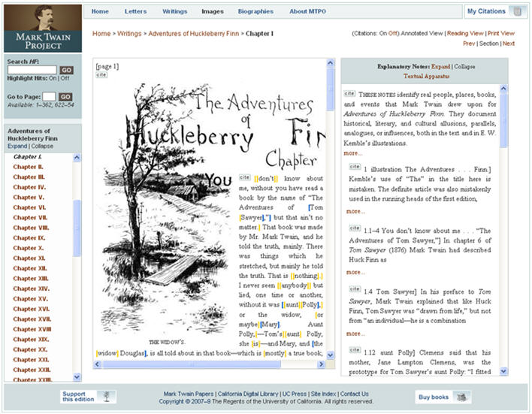Click the cite icon for note 1.12 aunt Polly
532x414 pixels.
(x=355, y=349)
